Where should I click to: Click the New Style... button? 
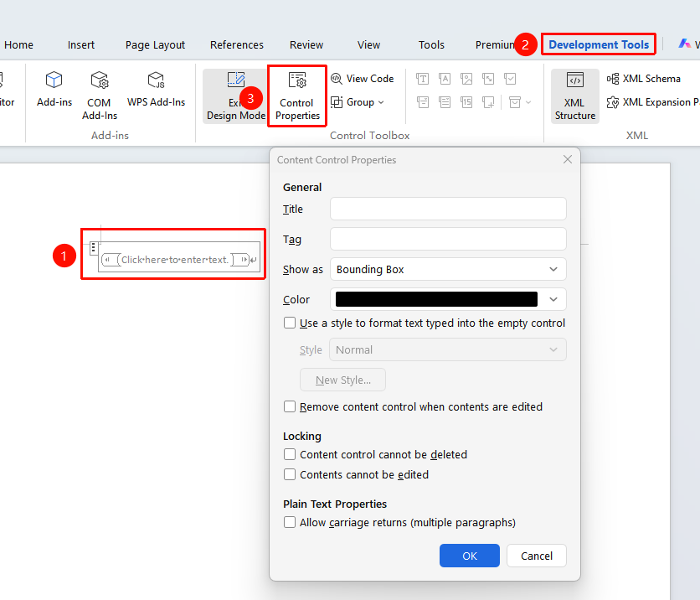tap(342, 380)
